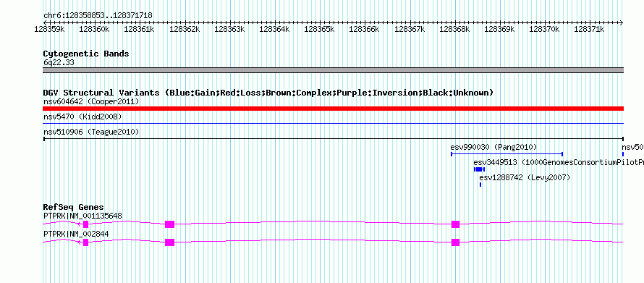Click the strand arrow on NM_001135648 transcript
The width and height of the screenshot is (644, 283).
click(80, 224)
